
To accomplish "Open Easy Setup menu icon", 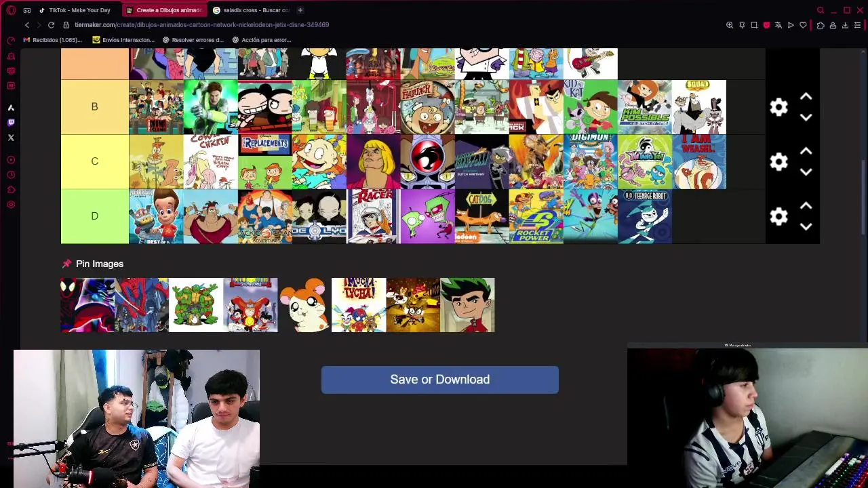I will pos(857,25).
